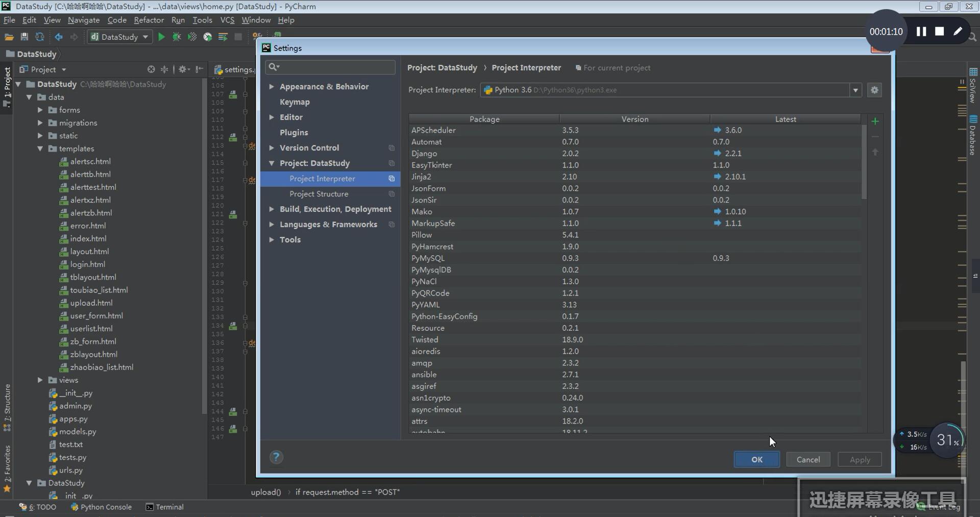Screen dimensions: 980x517
Task: Open the VCS menu
Action: pyautogui.click(x=227, y=20)
